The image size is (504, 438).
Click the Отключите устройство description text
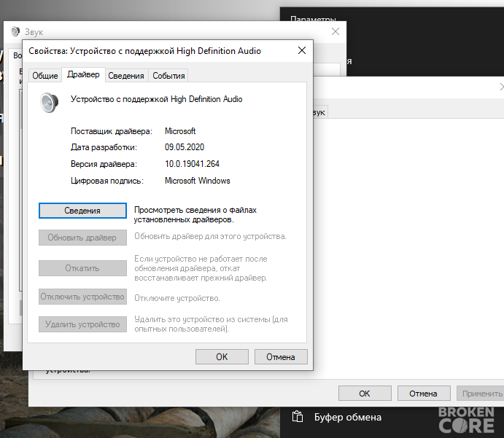coord(177,298)
